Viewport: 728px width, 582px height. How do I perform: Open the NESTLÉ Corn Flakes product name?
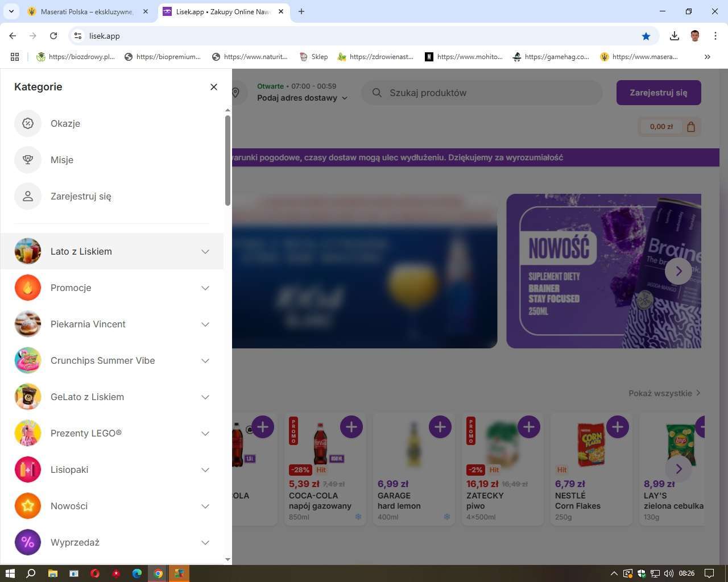(578, 501)
